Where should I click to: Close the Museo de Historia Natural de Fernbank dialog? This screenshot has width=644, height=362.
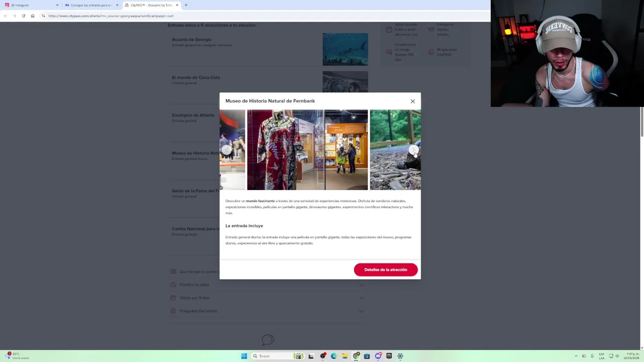click(413, 101)
